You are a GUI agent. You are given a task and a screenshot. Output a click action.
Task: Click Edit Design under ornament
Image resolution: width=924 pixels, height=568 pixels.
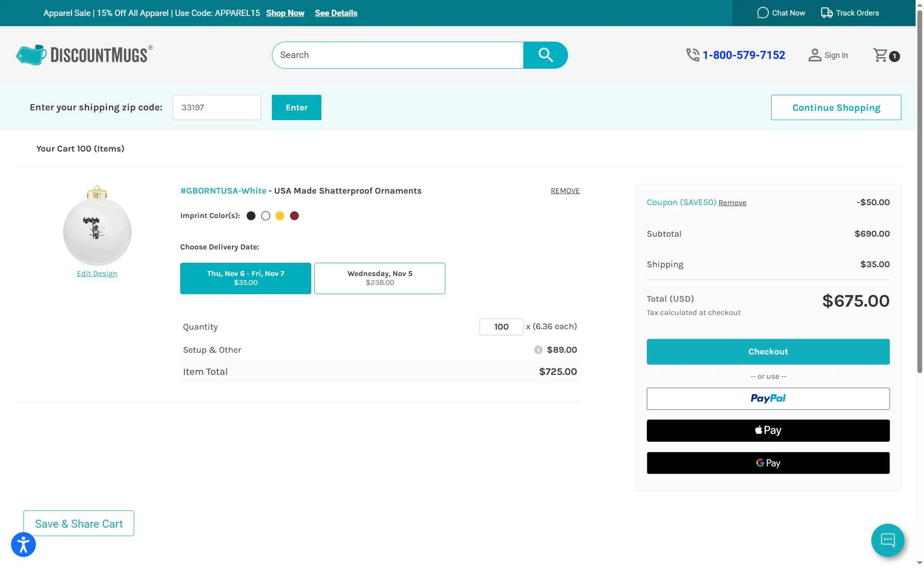click(97, 273)
